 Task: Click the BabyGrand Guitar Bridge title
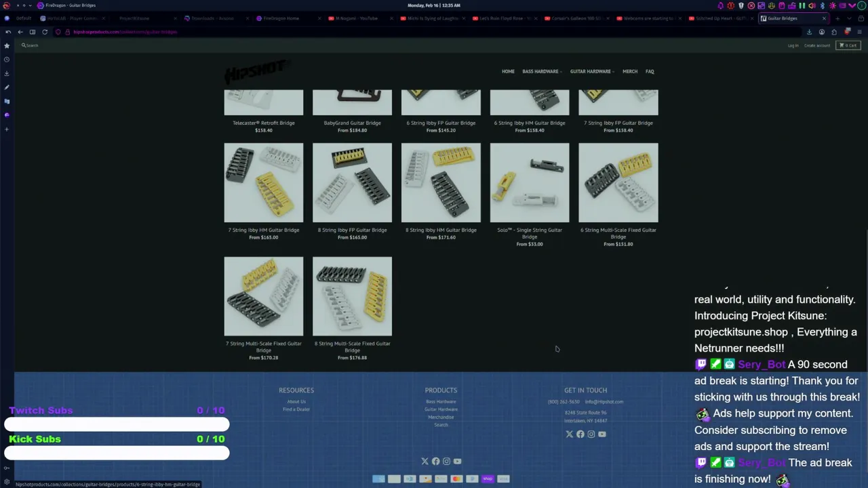[x=352, y=123]
